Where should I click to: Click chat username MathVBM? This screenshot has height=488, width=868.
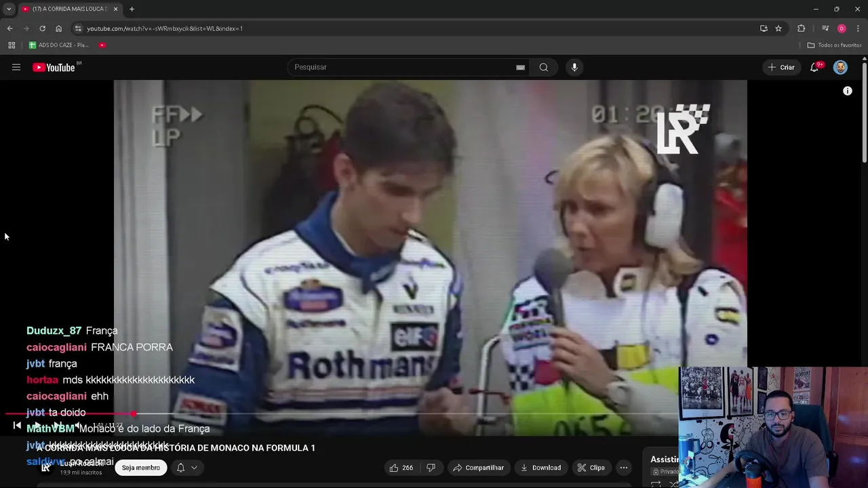point(50,428)
